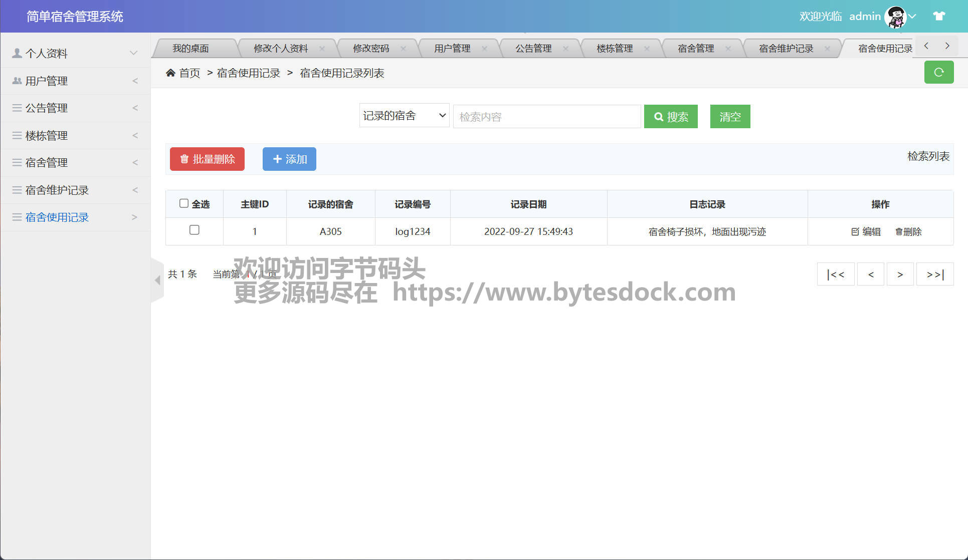968x560 pixels.
Task: Tick the checkbox for row A305
Action: point(195,230)
